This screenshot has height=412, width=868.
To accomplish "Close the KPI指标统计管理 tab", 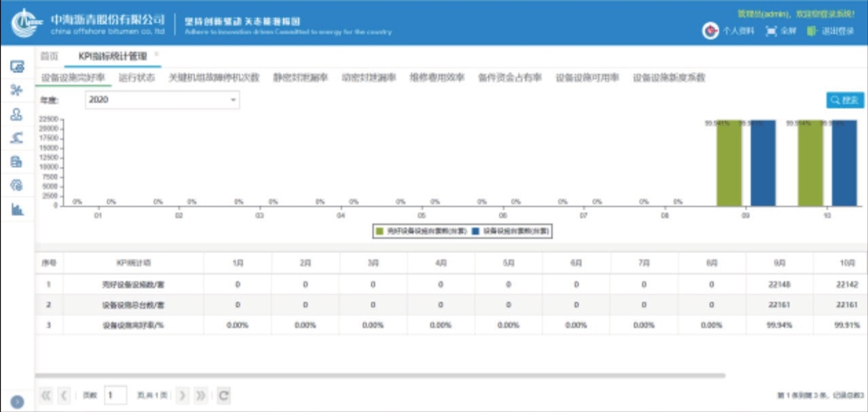I will point(157,54).
